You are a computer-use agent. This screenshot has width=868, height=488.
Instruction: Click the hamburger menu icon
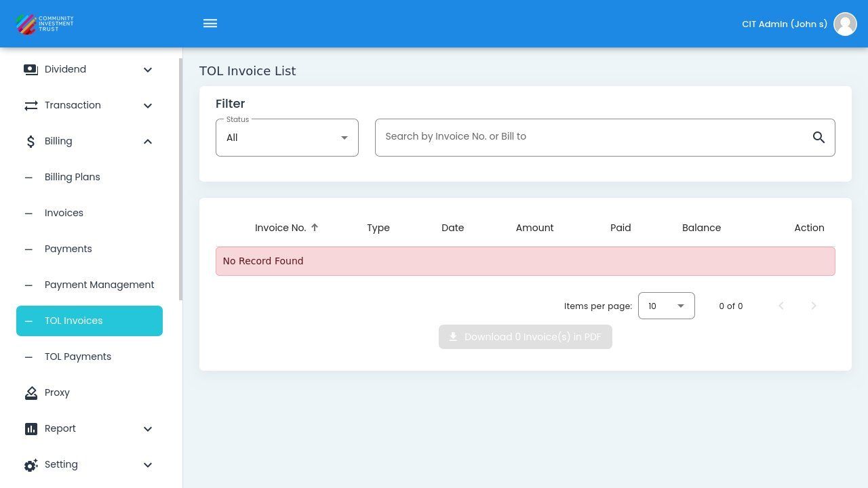(x=210, y=24)
